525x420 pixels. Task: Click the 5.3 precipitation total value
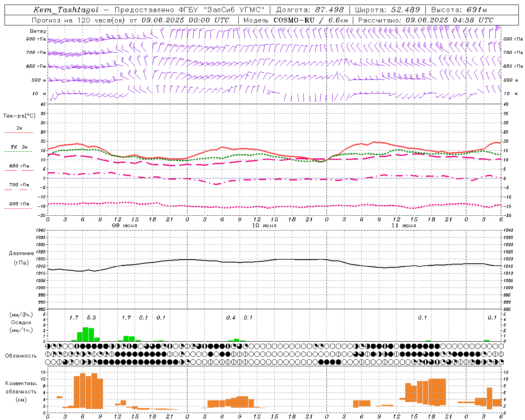coord(91,317)
